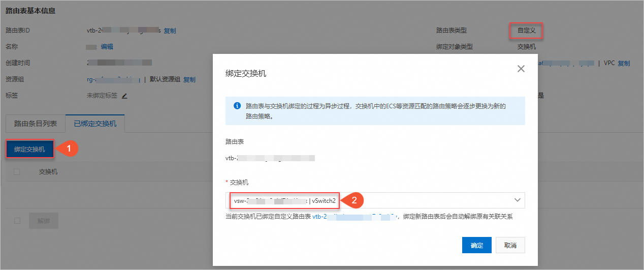Edit tags with pencil icon
Image resolution: width=644 pixels, height=270 pixels.
124,96
